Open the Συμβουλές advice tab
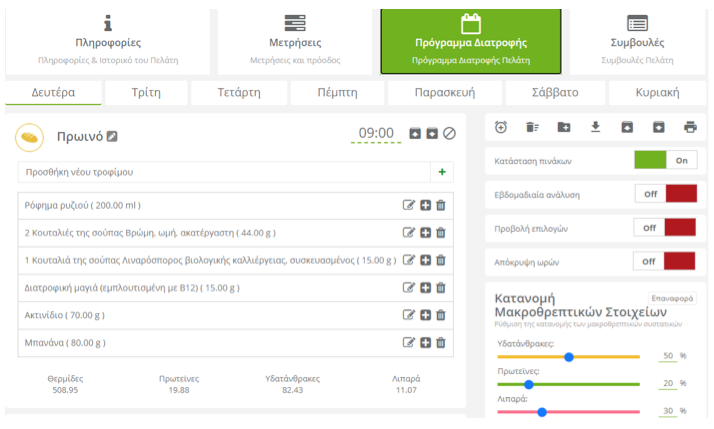 tap(637, 41)
